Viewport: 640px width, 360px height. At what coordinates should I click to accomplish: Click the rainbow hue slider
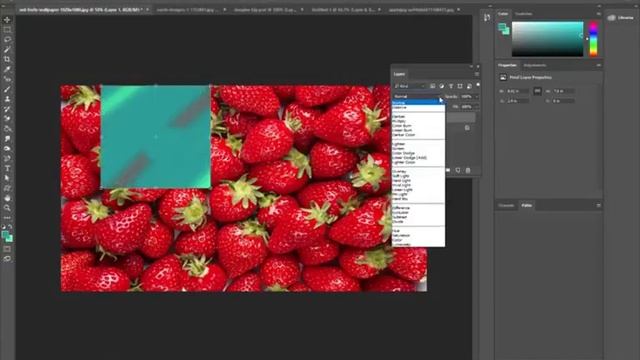click(593, 39)
